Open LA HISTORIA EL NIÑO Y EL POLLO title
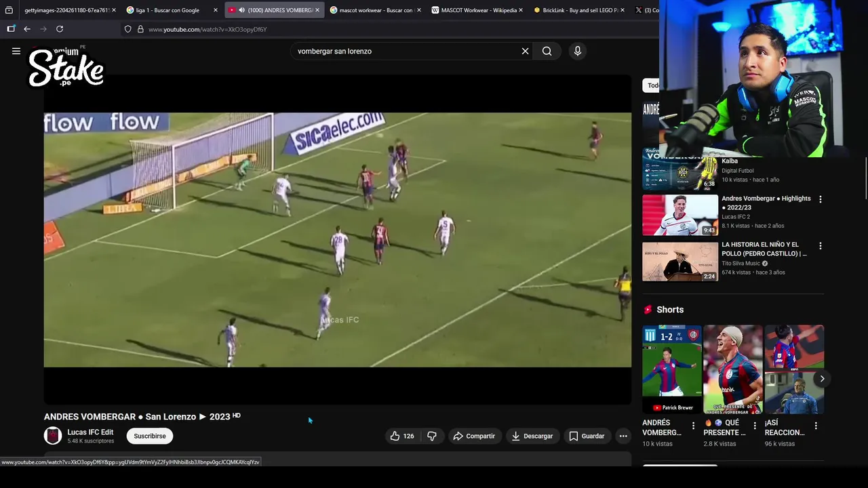The image size is (868, 488). click(764, 249)
